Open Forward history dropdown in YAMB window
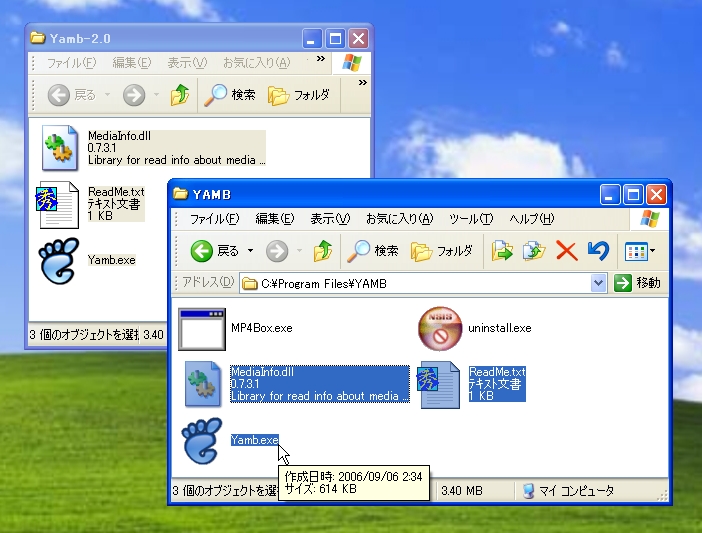 [x=299, y=251]
